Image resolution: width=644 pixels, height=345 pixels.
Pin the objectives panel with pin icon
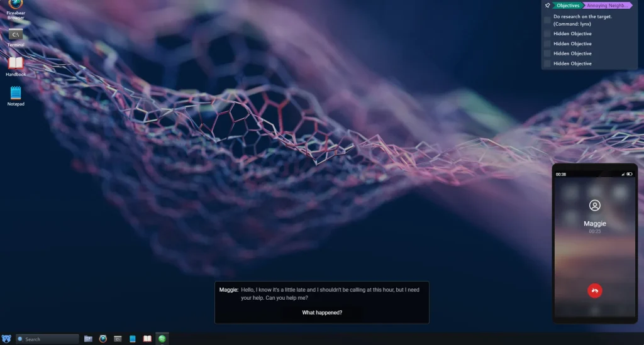[547, 6]
